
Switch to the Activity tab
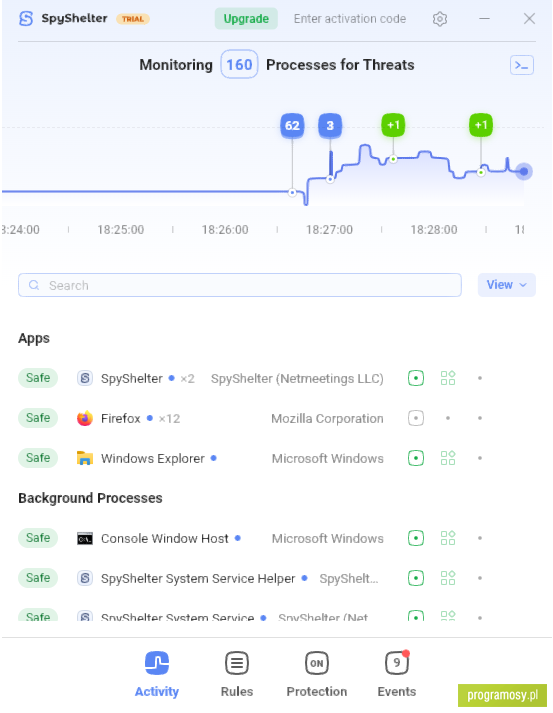click(x=157, y=674)
